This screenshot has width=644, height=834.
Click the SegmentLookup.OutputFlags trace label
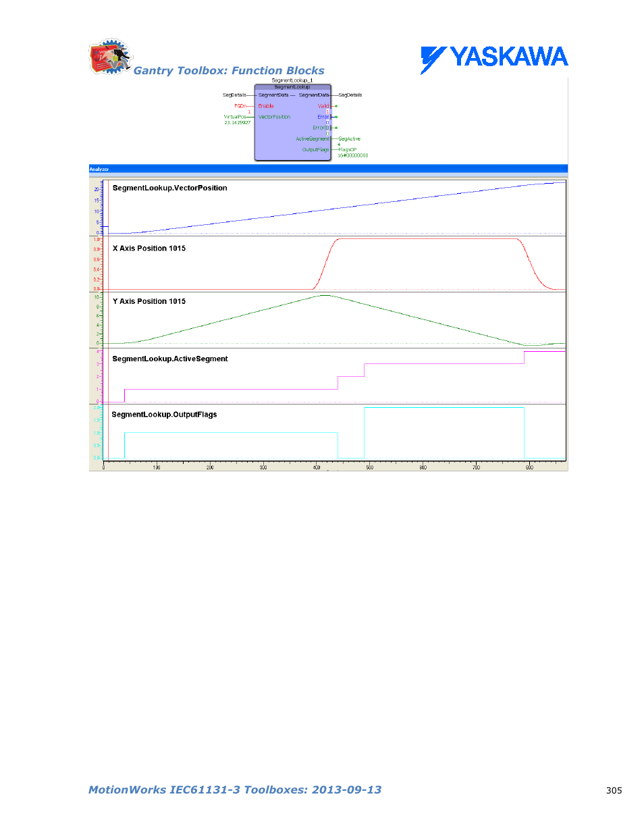click(164, 415)
